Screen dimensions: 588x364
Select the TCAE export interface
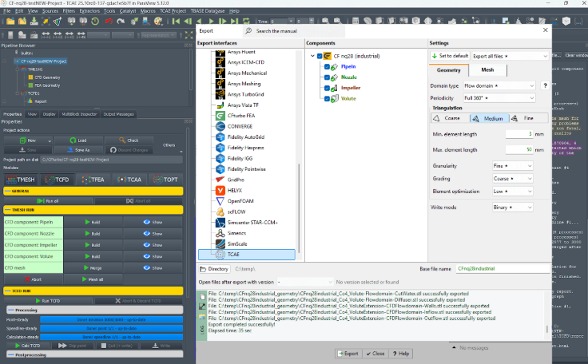pos(247,255)
